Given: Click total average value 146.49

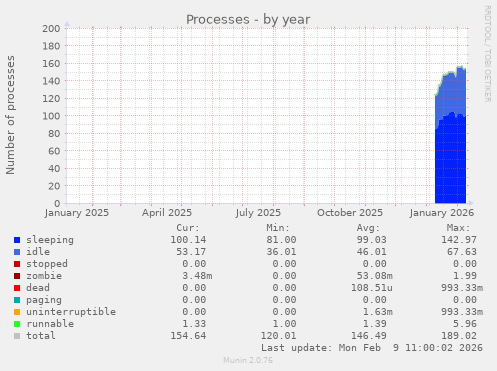Looking at the screenshot, I should 369,336.
